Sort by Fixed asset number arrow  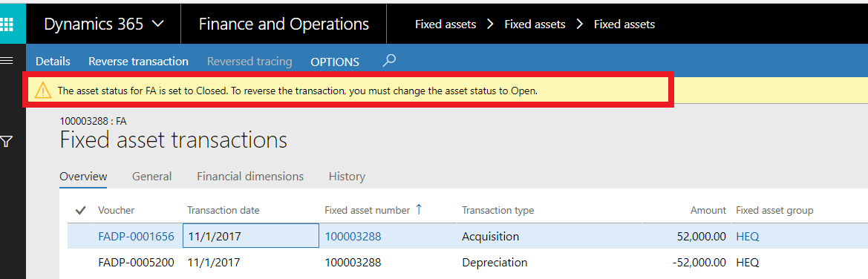419,209
